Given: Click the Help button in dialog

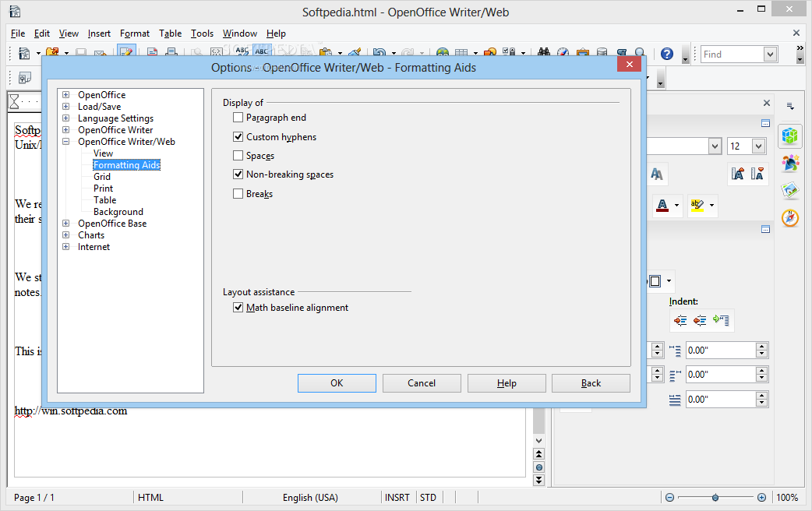Looking at the screenshot, I should [507, 383].
